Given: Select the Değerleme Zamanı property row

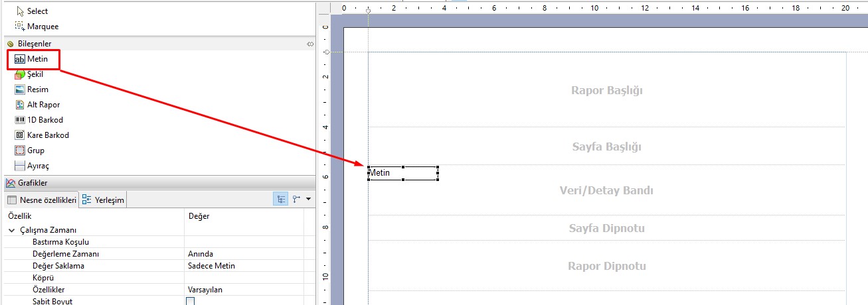Looking at the screenshot, I should coord(159,254).
